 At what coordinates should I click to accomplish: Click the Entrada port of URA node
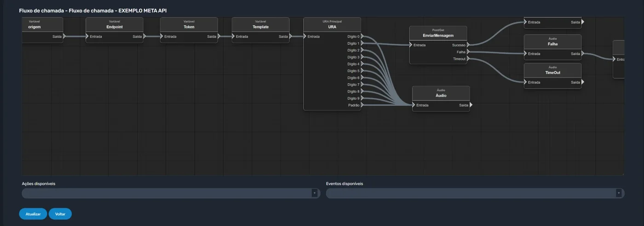pyautogui.click(x=305, y=36)
